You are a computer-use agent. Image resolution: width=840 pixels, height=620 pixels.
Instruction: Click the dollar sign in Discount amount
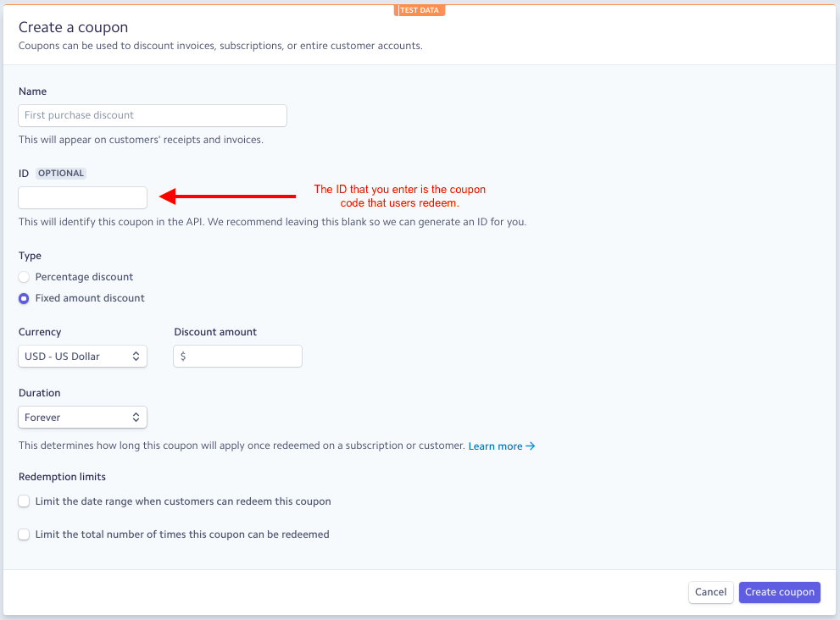pos(183,356)
